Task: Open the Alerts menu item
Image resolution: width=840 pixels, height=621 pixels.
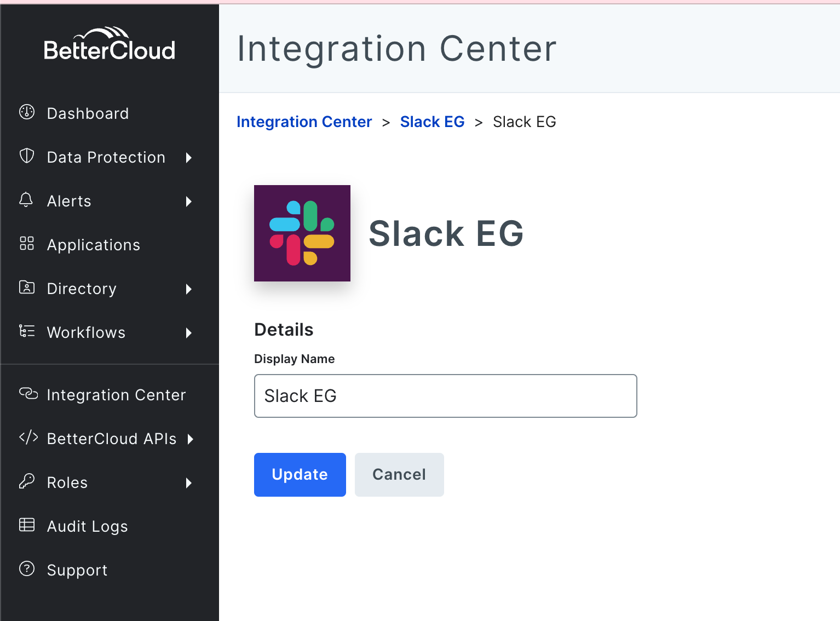Action: click(69, 201)
